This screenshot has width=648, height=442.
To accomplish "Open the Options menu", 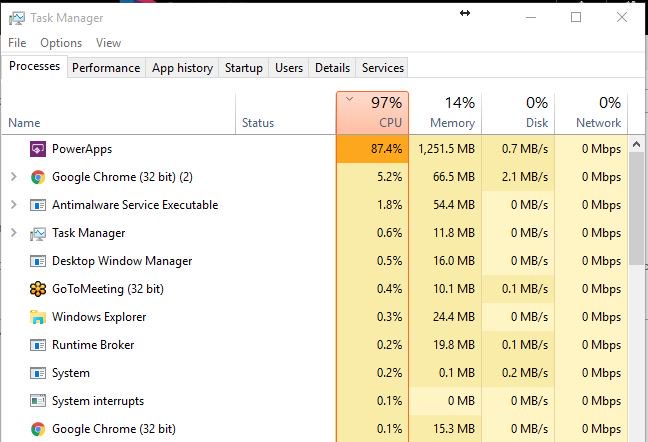I will (61, 43).
